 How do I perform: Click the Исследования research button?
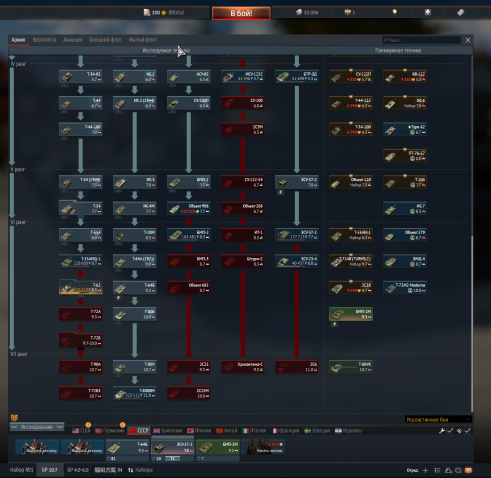coord(37,427)
